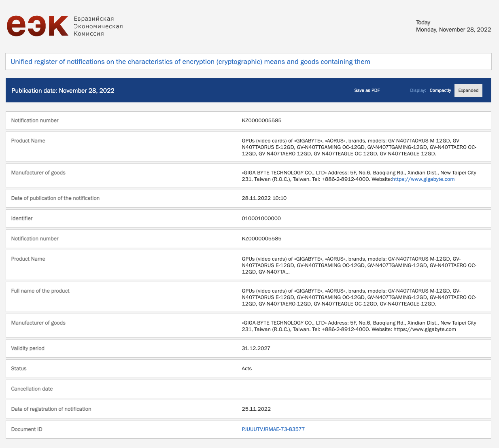Click the Identifier label
499x448 pixels.
[x=22, y=219]
